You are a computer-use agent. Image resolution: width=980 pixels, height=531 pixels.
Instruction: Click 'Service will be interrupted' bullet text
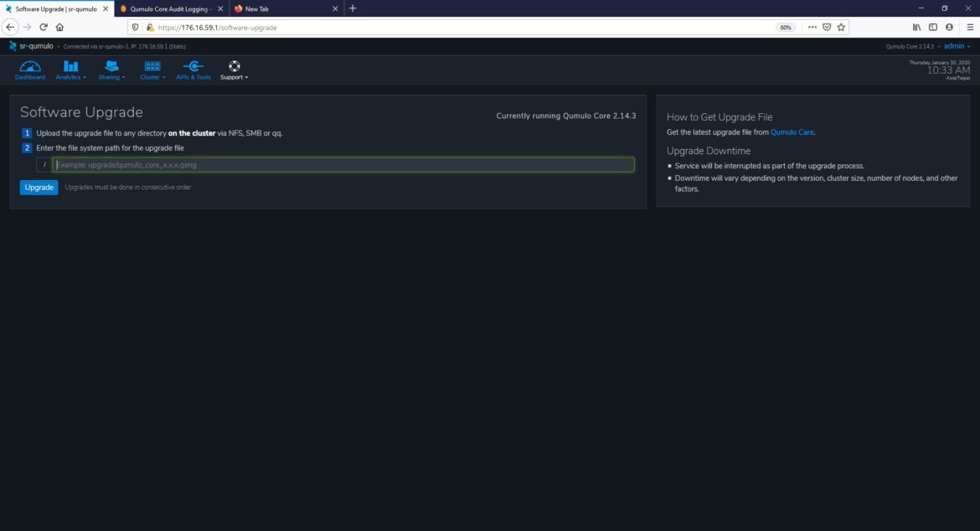point(770,166)
